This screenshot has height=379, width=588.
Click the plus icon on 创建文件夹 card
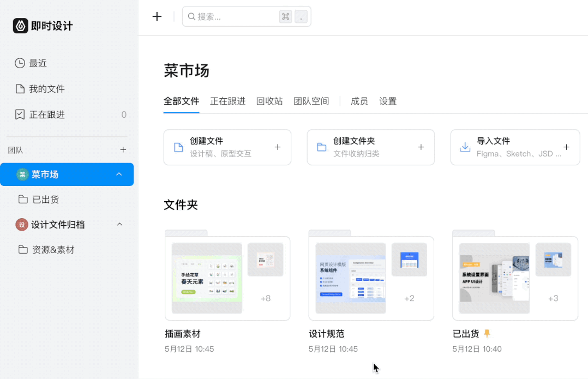(x=421, y=147)
